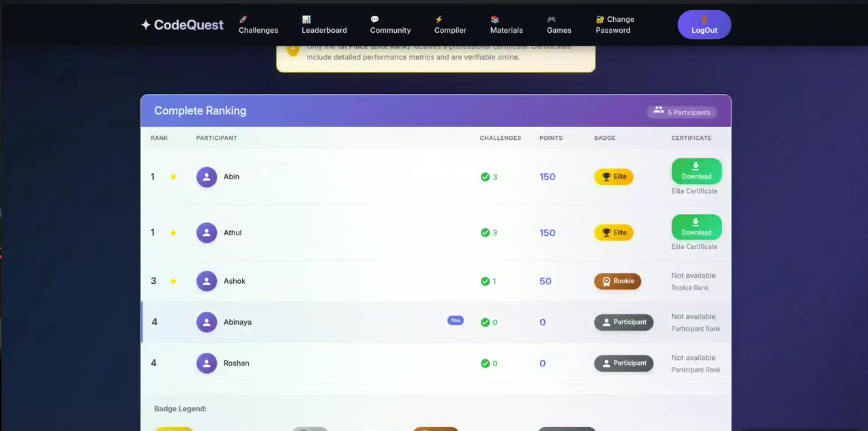The height and width of the screenshot is (431, 868).
Task: Click the green check icon in Abinaya's row
Action: click(x=485, y=323)
